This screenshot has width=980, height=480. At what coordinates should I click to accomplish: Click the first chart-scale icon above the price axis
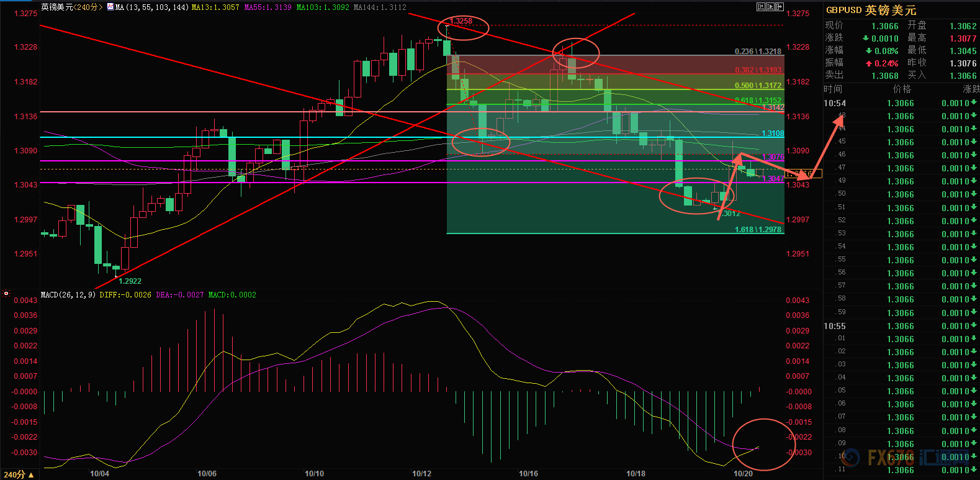pyautogui.click(x=760, y=7)
